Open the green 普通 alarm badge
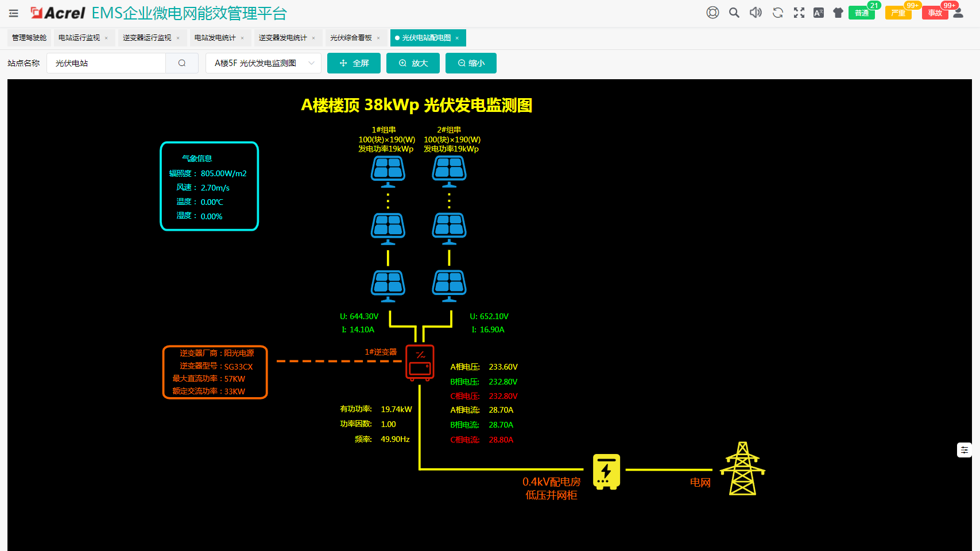Screen dimensions: 980x551 tap(861, 13)
